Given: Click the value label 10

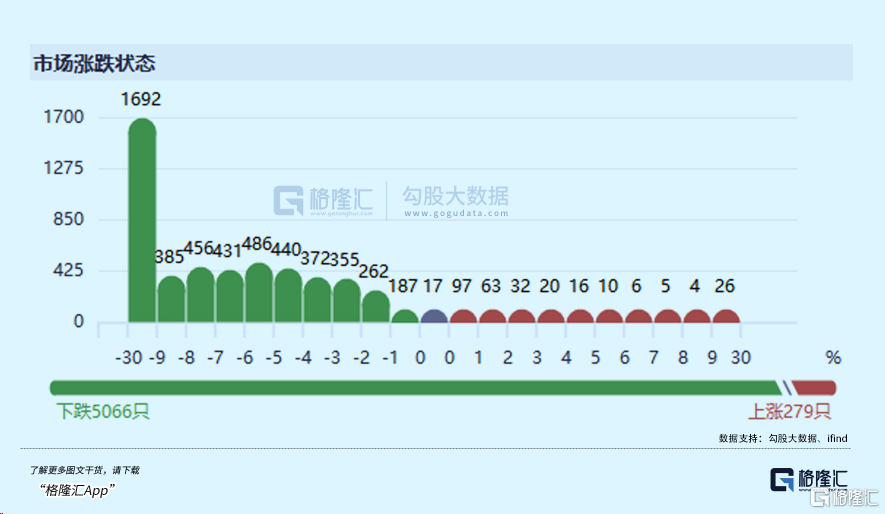Looking at the screenshot, I should [x=608, y=286].
